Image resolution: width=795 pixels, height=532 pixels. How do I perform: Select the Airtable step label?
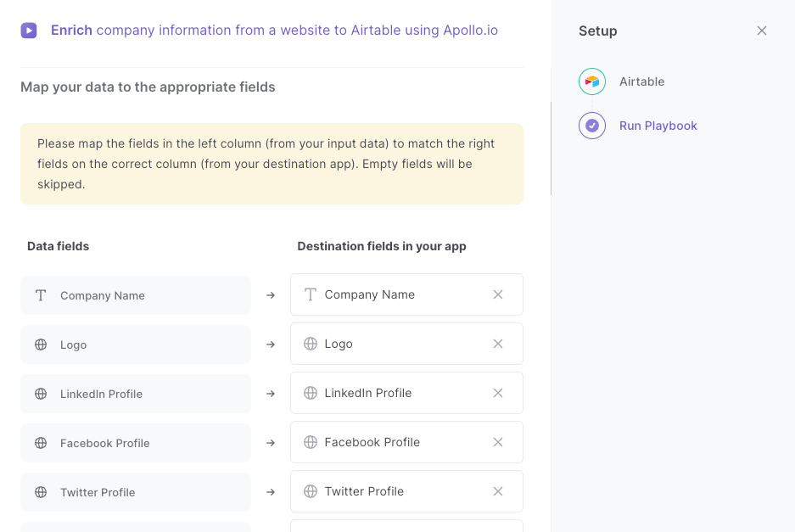point(642,81)
